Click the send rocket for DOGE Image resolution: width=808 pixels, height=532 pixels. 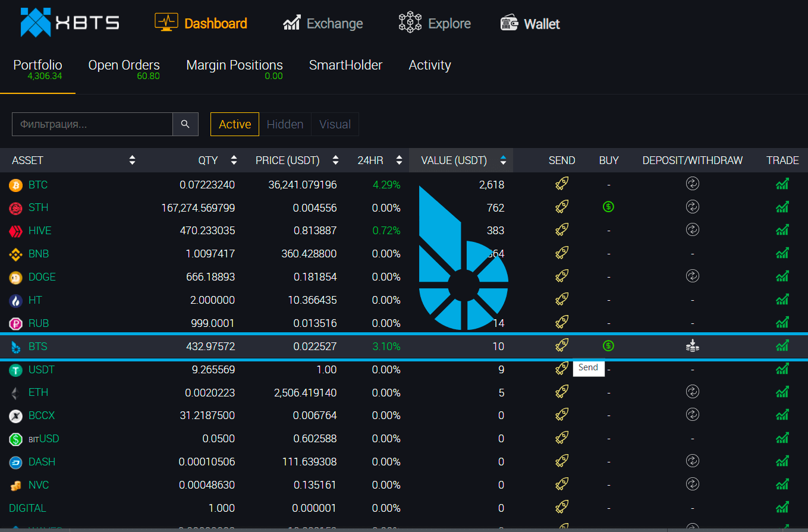pyautogui.click(x=562, y=276)
